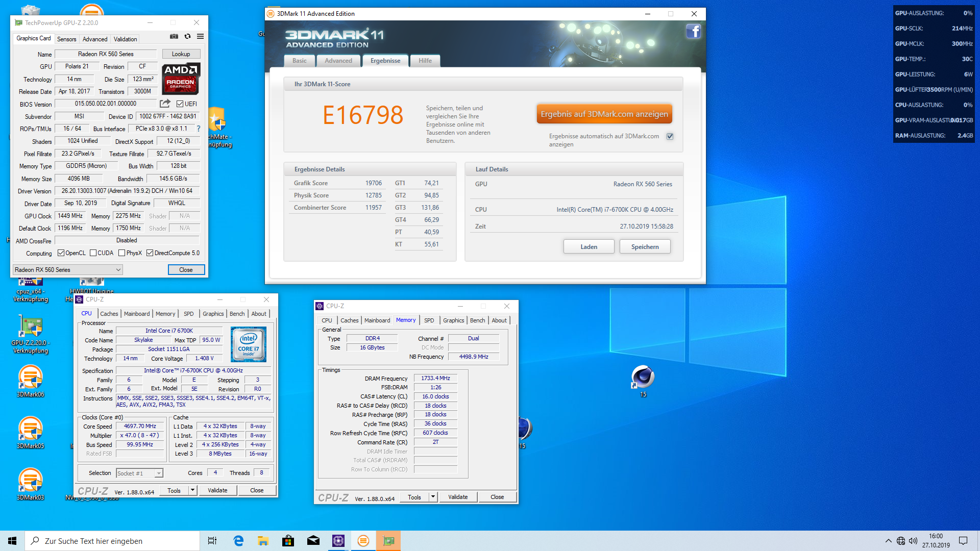Expand Tools dropdown arrow in Memory window
Viewport: 980px width, 551px height.
pos(433,497)
